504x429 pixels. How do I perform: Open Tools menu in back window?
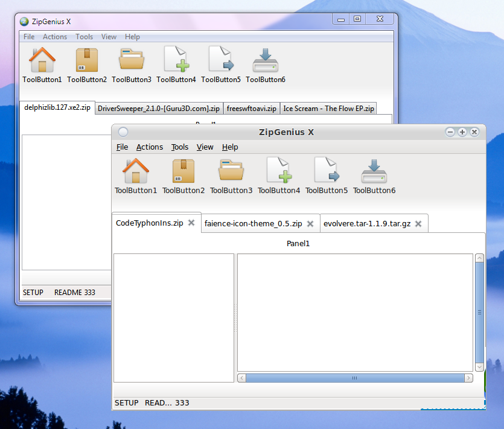(x=85, y=37)
